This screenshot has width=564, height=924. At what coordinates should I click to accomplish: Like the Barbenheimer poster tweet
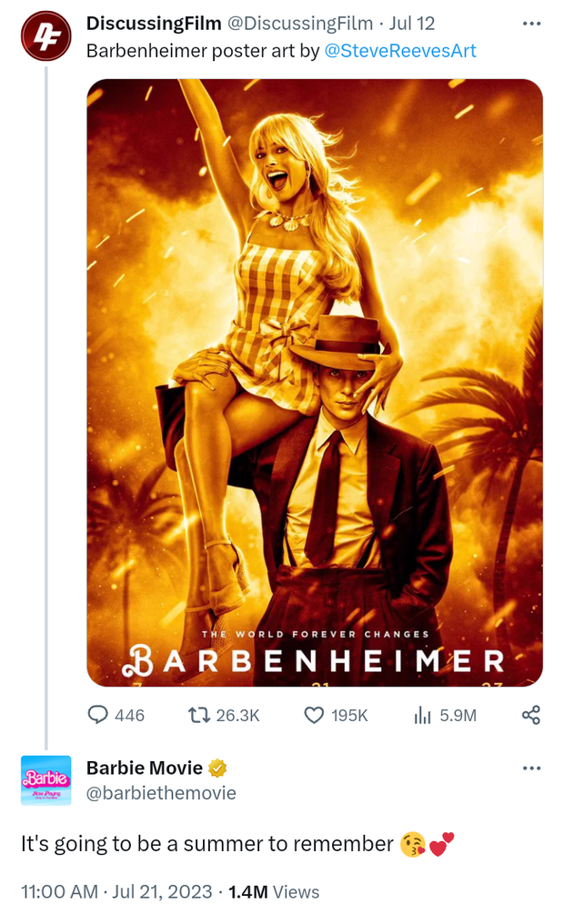314,716
